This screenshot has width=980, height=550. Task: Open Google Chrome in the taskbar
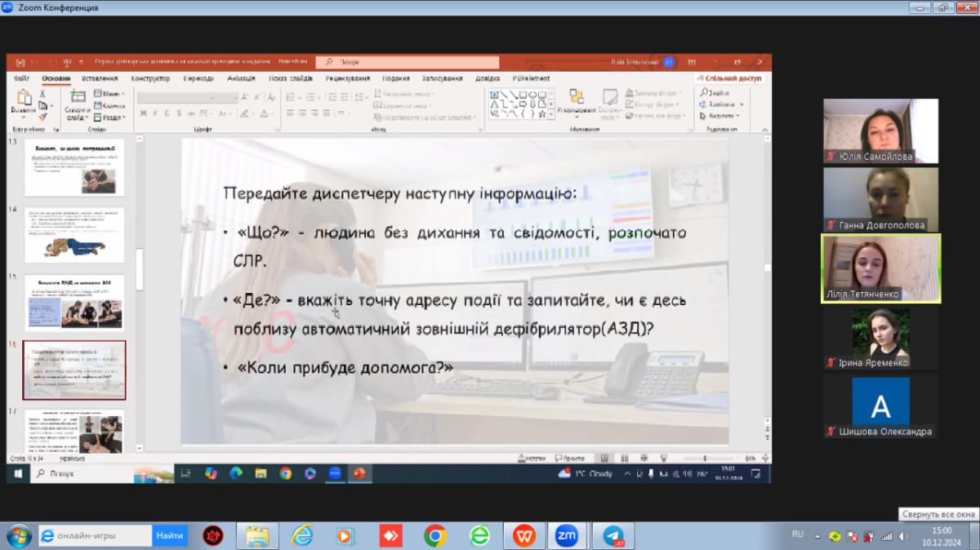[x=434, y=535]
